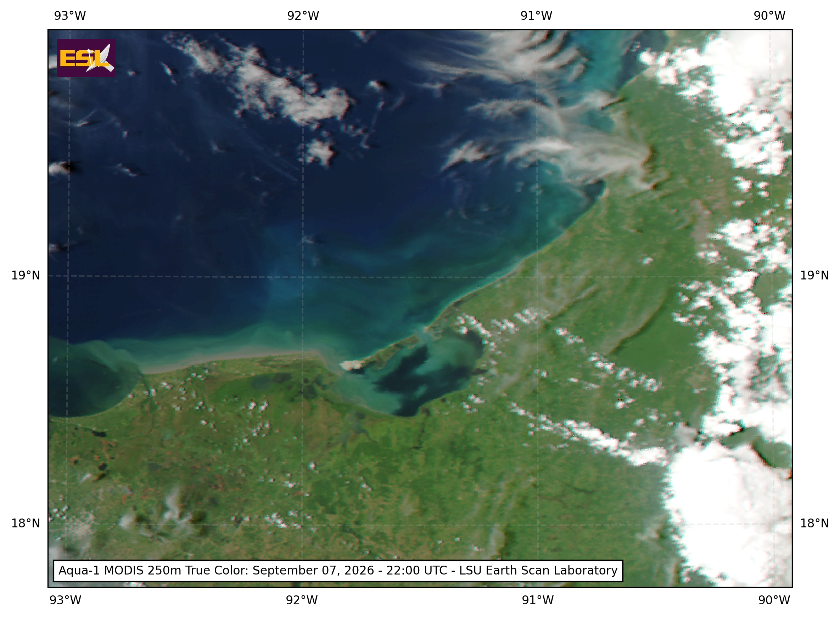Click the LSU Earth Scan Laboratory text
The height and width of the screenshot is (617, 840).
[x=538, y=571]
